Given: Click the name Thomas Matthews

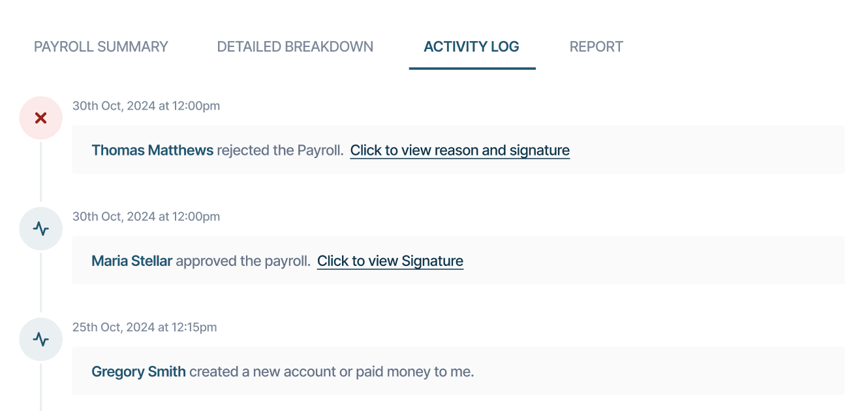Looking at the screenshot, I should (152, 150).
